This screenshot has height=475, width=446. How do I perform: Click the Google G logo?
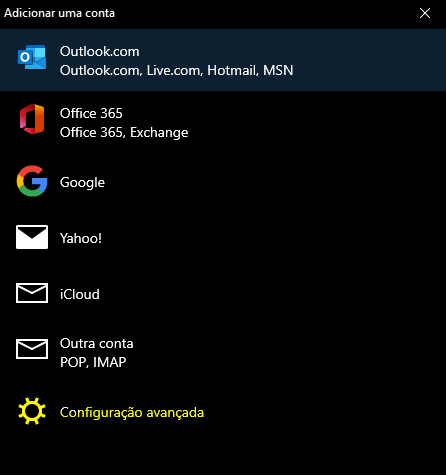[x=32, y=181]
